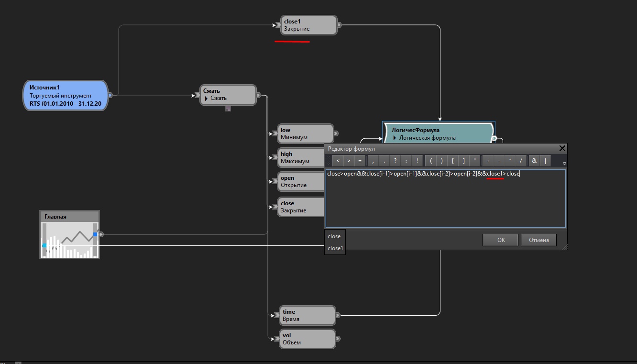Click the output connector of low block

pos(336,133)
